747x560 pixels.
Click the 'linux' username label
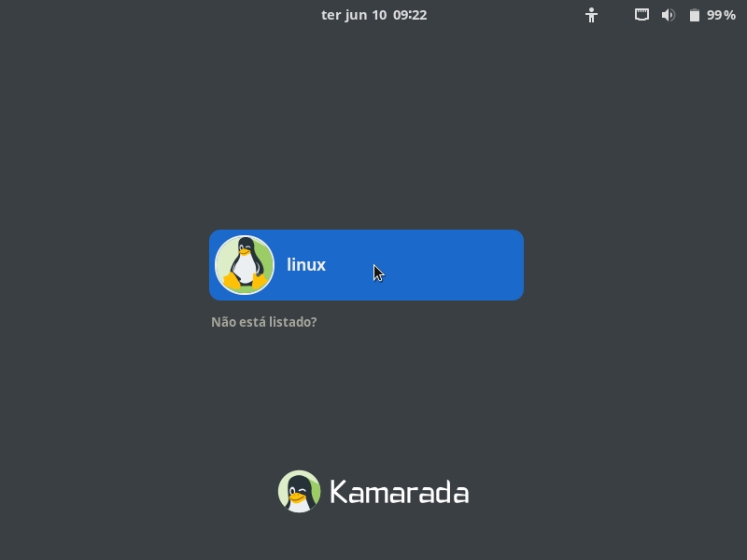[x=306, y=265]
